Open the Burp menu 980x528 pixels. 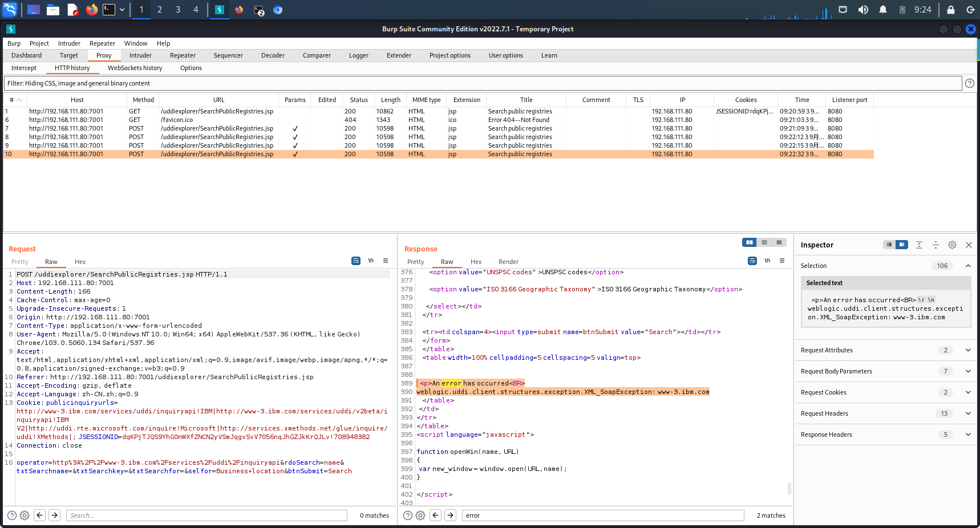point(14,43)
